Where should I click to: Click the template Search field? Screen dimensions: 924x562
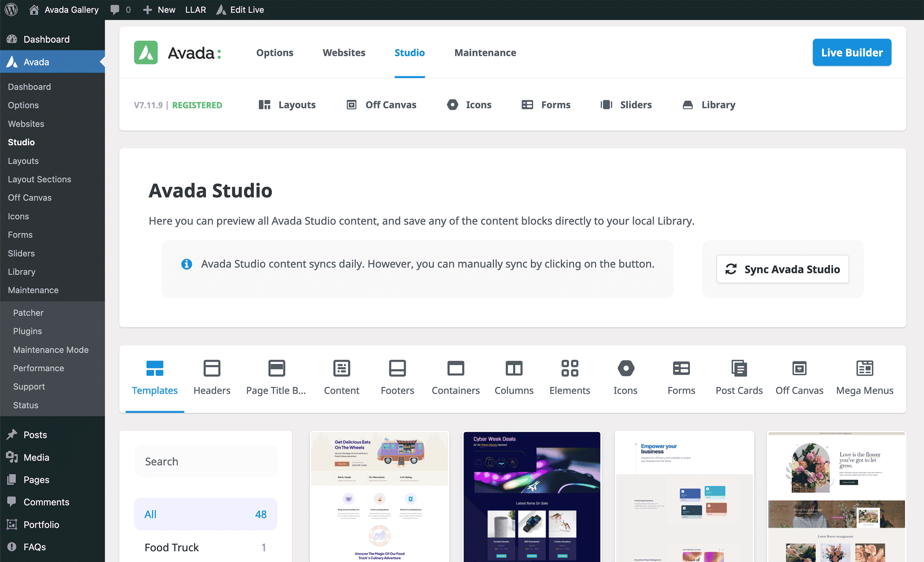pos(206,461)
